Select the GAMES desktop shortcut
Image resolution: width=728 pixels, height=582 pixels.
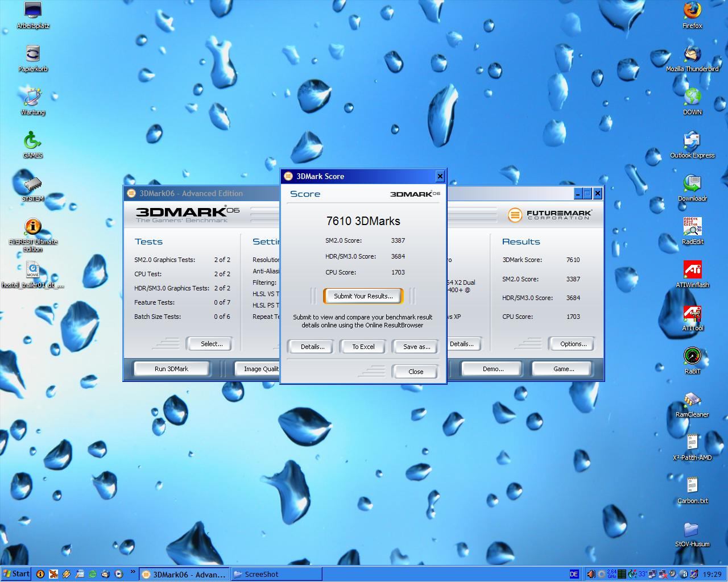tap(33, 145)
